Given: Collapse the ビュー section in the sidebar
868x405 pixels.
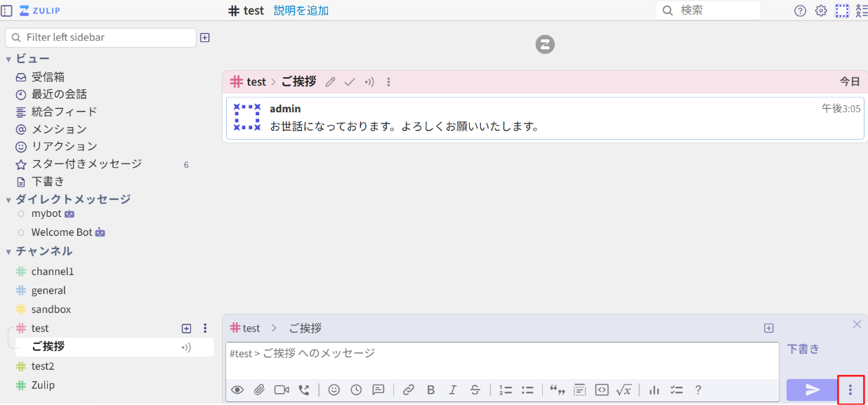Looking at the screenshot, I should pos(8,59).
